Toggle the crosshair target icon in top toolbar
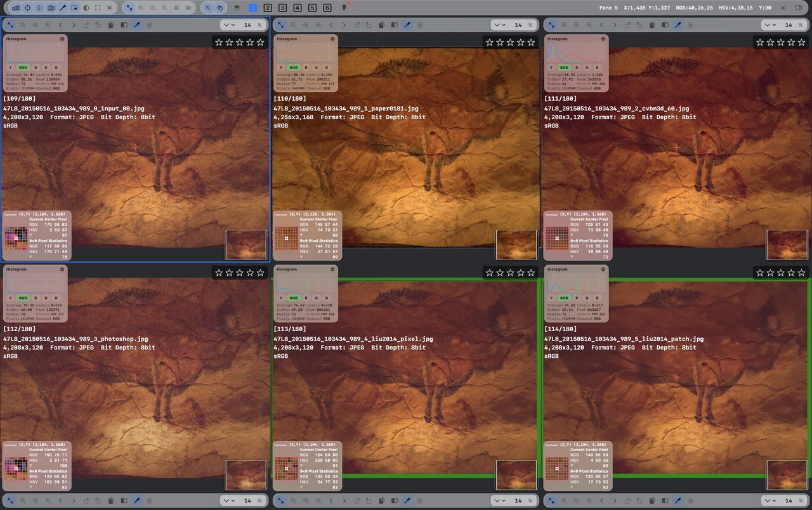Viewport: 812px width, 510px height. (x=27, y=8)
